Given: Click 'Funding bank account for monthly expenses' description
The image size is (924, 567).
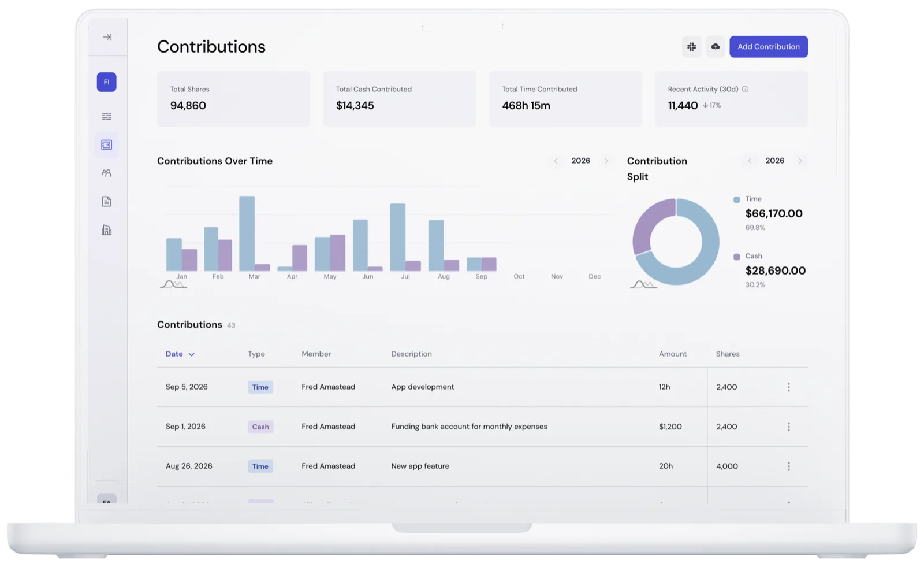Looking at the screenshot, I should [x=469, y=427].
